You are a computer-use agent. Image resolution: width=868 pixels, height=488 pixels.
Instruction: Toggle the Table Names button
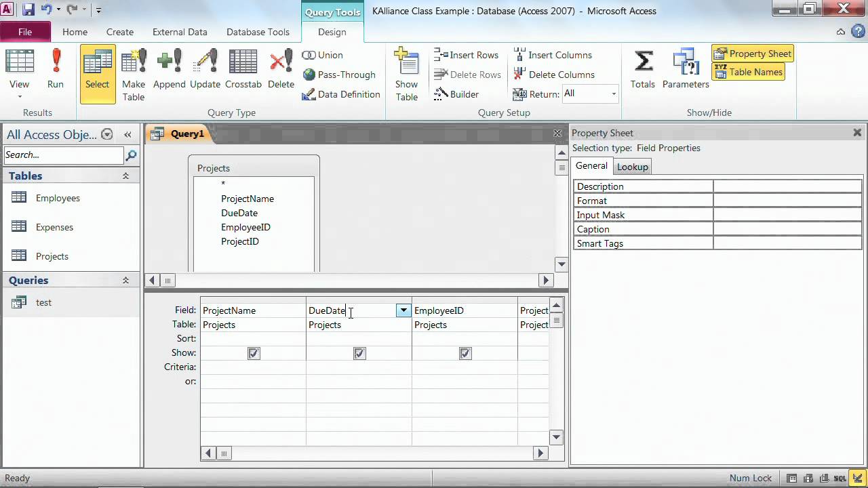(749, 72)
